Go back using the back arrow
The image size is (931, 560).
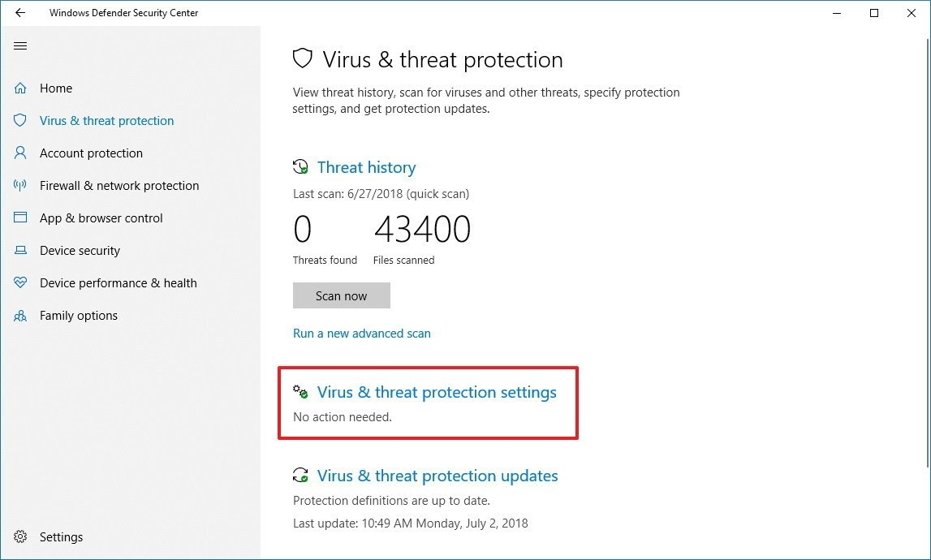pos(20,12)
